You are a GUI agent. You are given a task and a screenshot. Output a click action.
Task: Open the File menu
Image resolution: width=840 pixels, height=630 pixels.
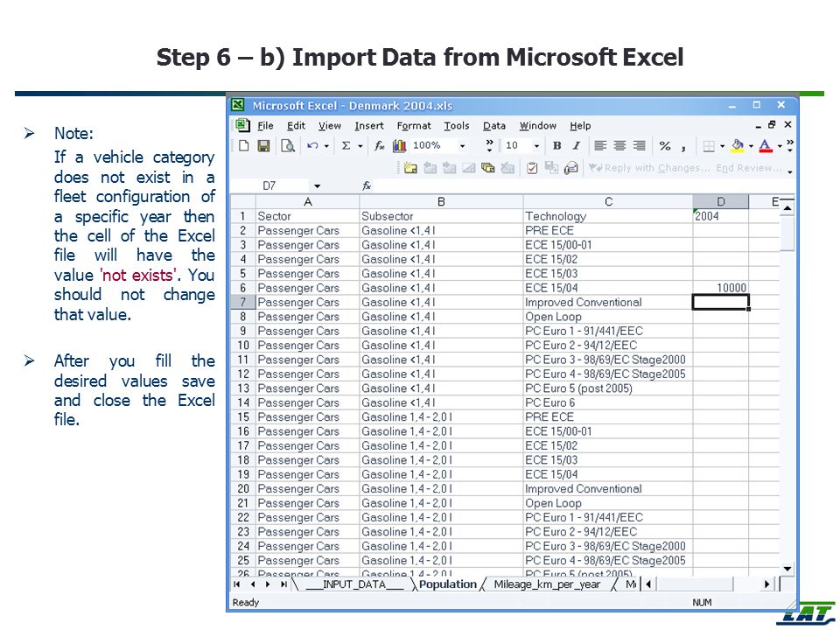point(265,125)
